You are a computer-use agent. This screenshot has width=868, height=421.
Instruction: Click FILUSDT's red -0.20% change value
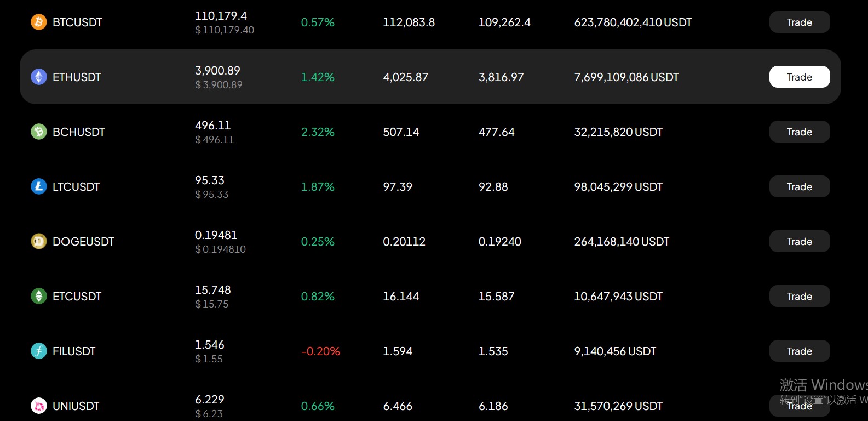[x=320, y=351]
